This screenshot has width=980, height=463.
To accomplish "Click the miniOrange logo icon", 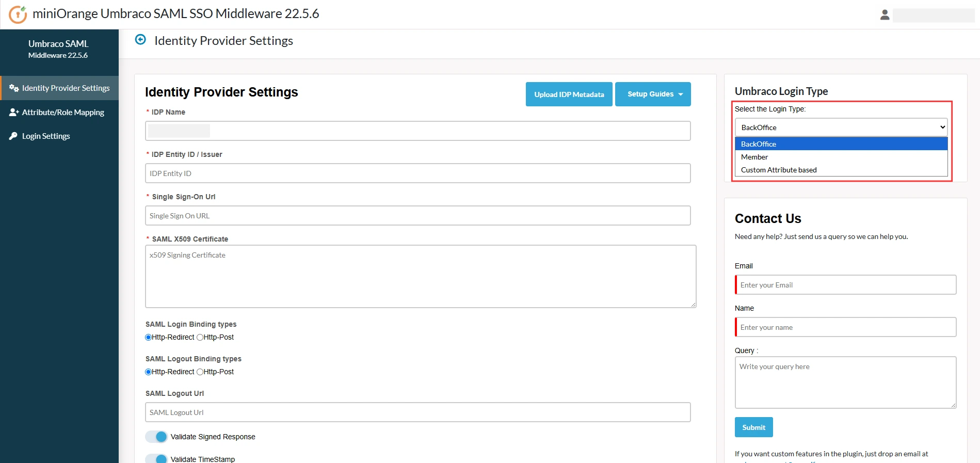I will click(18, 14).
